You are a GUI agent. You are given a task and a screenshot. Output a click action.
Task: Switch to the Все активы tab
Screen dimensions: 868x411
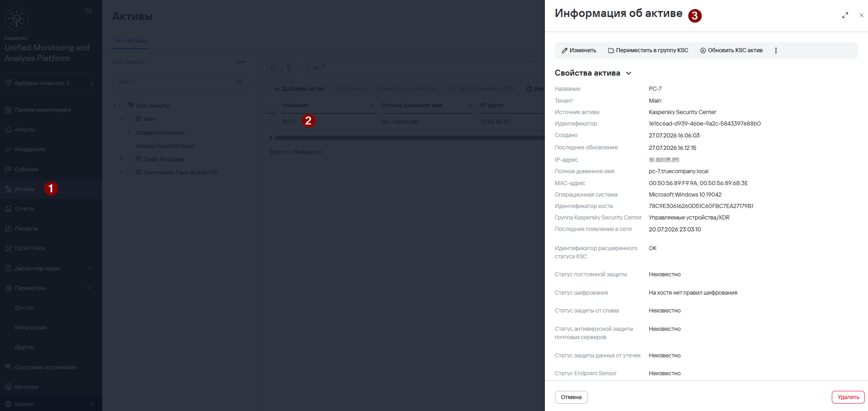coord(131,41)
